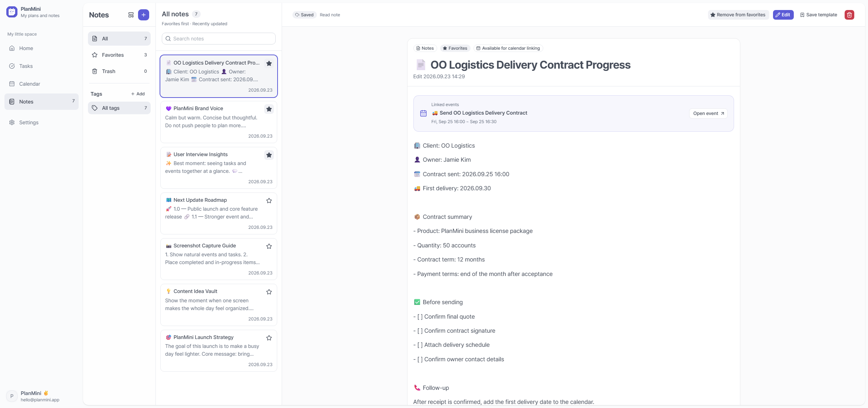This screenshot has width=868, height=408.
Task: Click the note document icon beside title
Action: (420, 65)
